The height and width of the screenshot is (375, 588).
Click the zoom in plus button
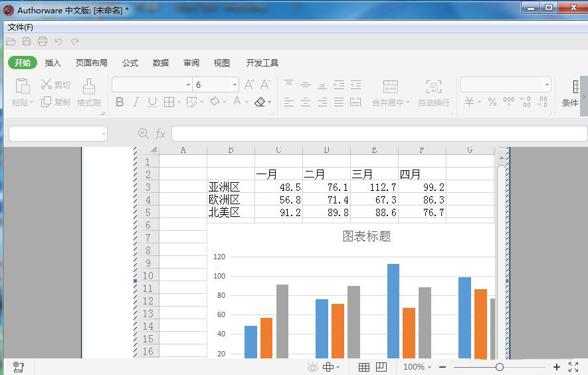tap(557, 367)
